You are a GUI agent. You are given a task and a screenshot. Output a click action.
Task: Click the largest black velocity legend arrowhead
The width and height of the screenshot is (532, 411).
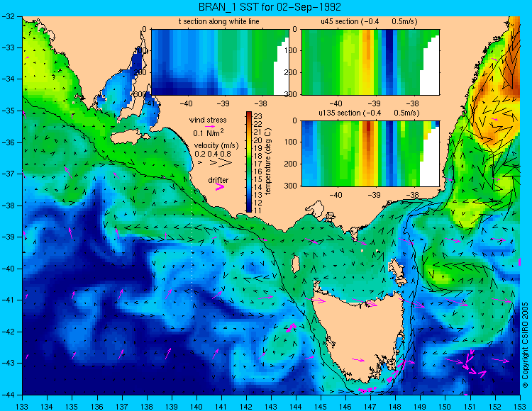click(x=226, y=163)
